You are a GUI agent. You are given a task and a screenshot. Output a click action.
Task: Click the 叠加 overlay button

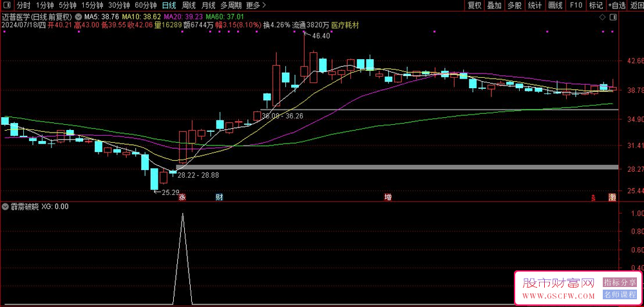(495, 5)
